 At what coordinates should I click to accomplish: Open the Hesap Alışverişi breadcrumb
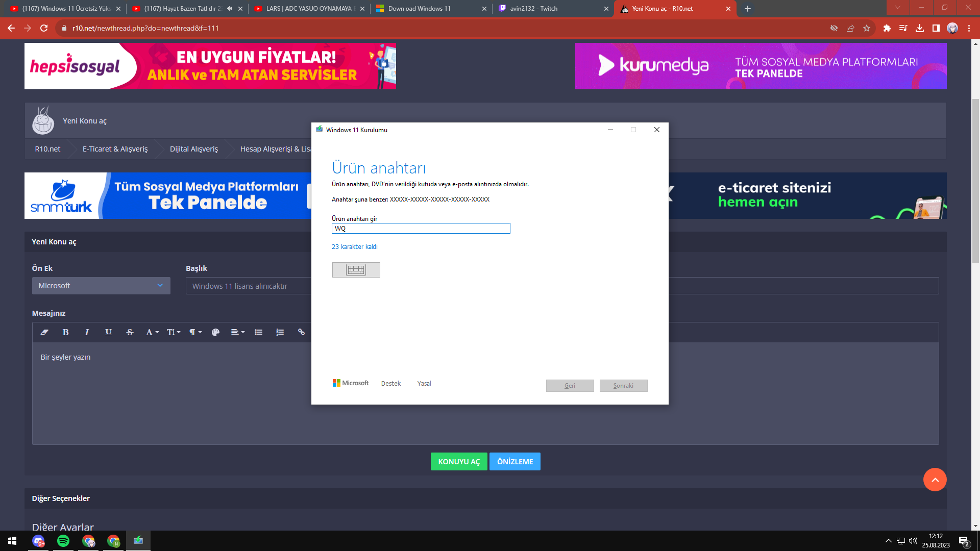pos(275,149)
